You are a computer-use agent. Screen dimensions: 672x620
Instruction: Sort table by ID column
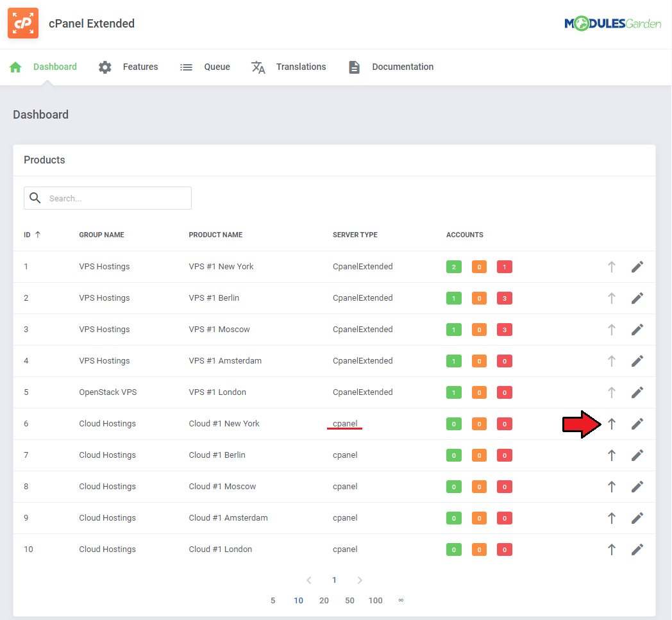(31, 235)
